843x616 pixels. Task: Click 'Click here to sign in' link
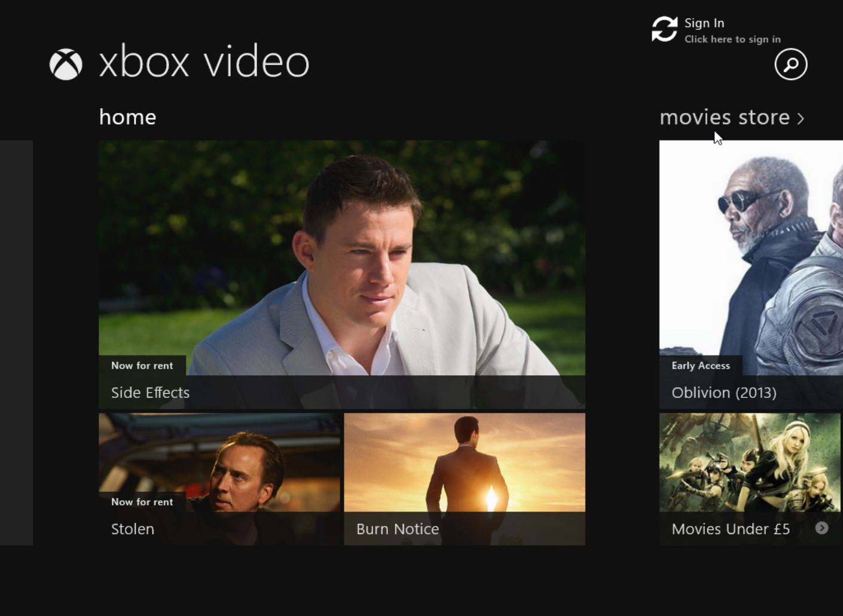(732, 39)
